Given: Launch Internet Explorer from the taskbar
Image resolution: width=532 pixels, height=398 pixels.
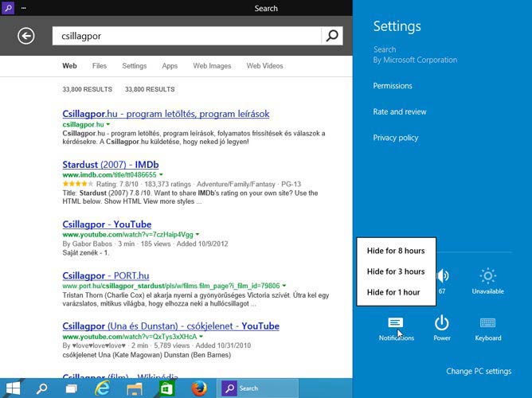Looking at the screenshot, I should pyautogui.click(x=102, y=388).
